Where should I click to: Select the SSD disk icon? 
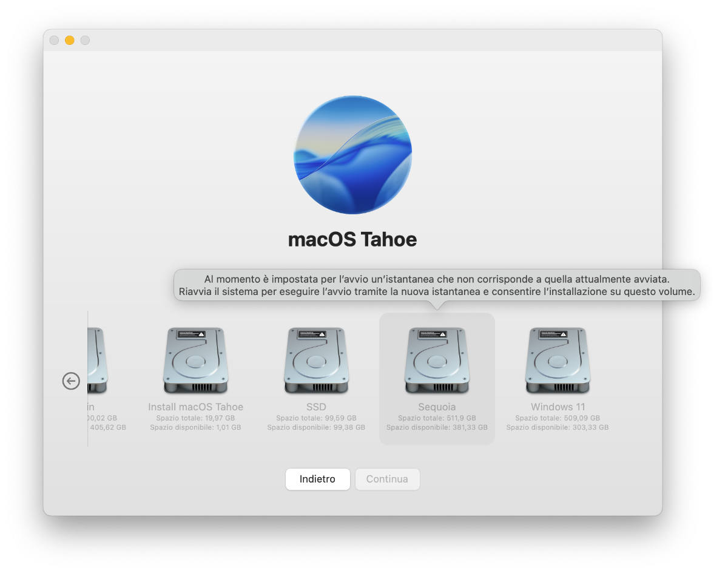316,361
